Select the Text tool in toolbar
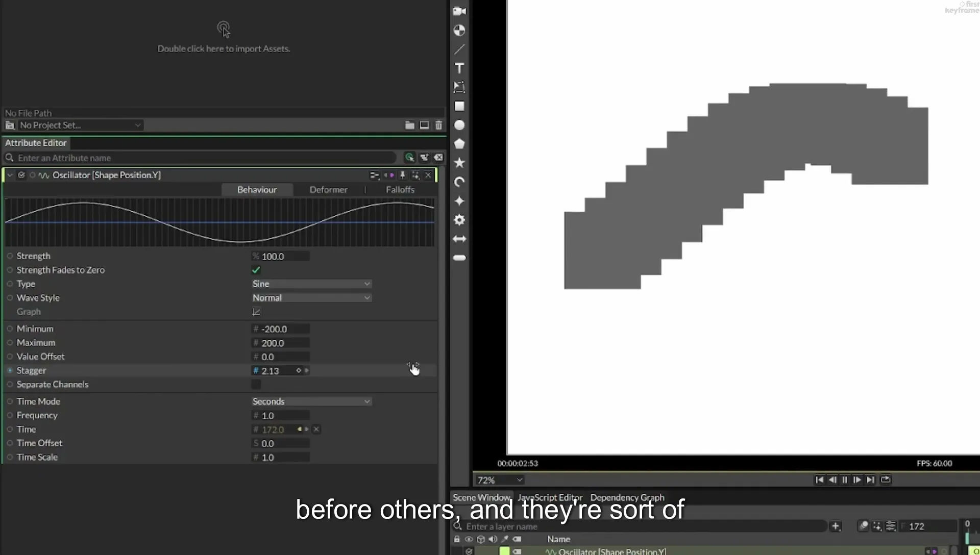The image size is (980, 555). tap(459, 68)
